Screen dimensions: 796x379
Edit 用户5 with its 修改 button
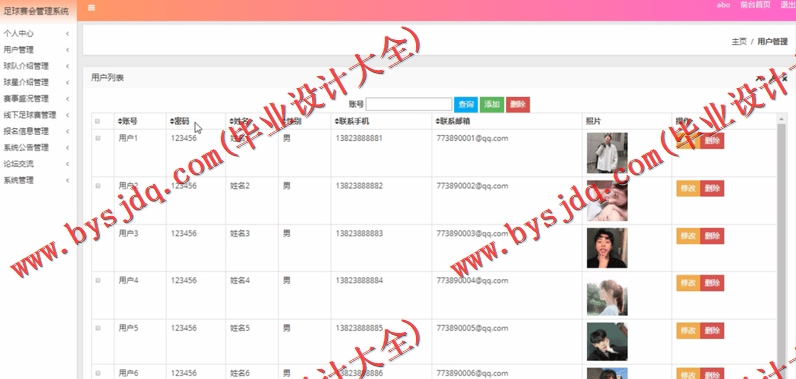(x=688, y=331)
